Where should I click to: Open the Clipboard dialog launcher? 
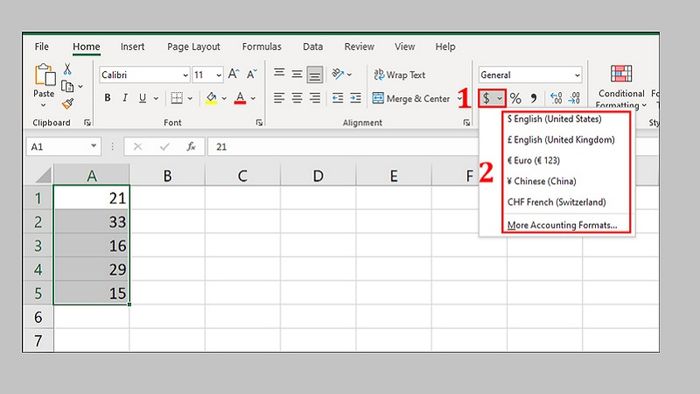pyautogui.click(x=88, y=123)
